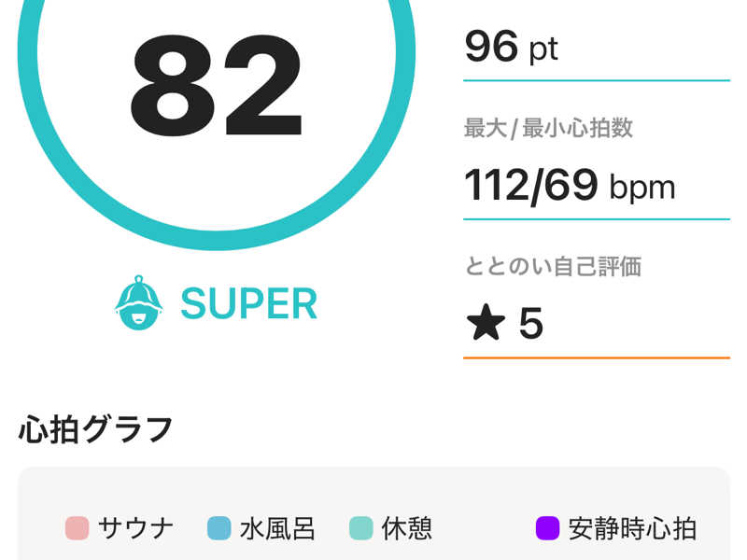Click the pink サウナ legend swatch
Screen dimensions: 747x560
(77, 528)
